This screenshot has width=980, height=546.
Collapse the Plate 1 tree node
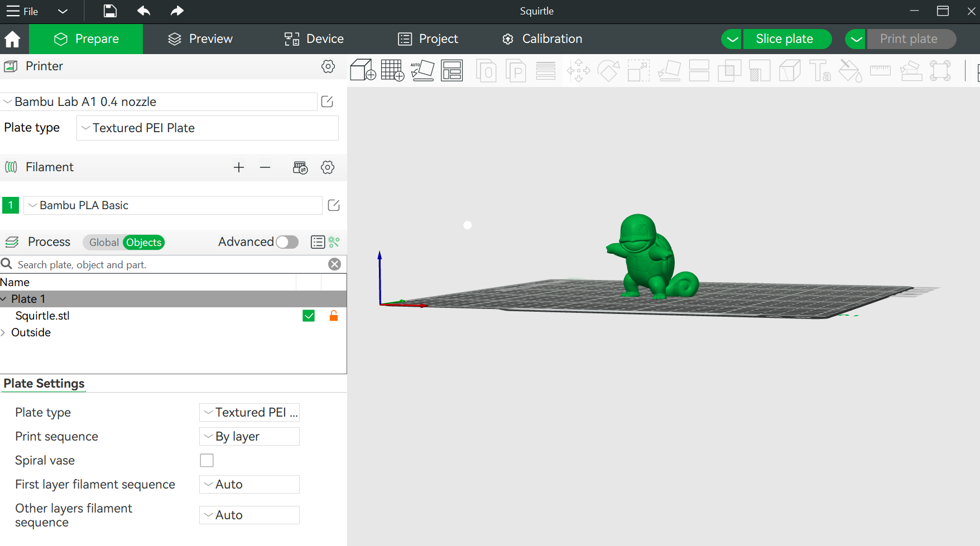4,299
